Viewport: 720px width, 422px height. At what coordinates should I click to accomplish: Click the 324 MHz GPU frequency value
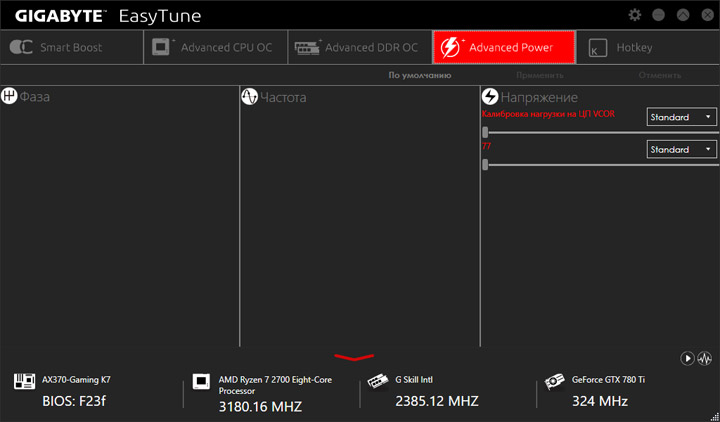click(600, 401)
